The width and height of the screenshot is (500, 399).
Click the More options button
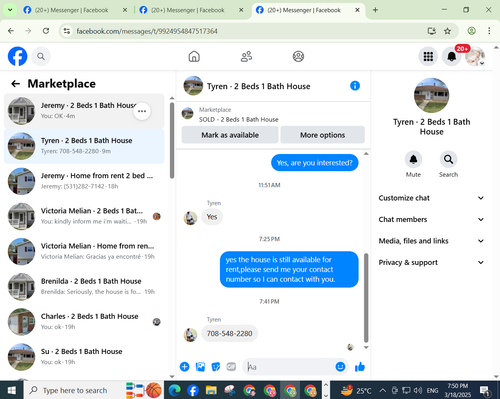(322, 135)
